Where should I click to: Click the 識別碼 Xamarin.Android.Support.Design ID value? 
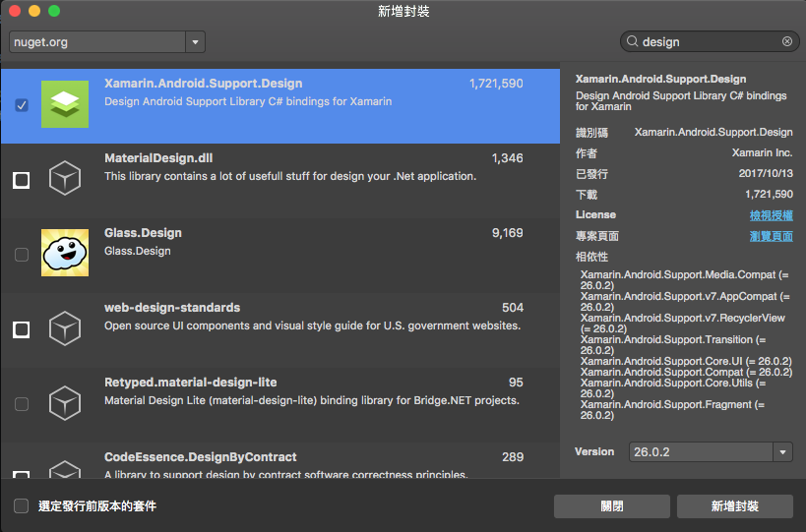click(713, 132)
